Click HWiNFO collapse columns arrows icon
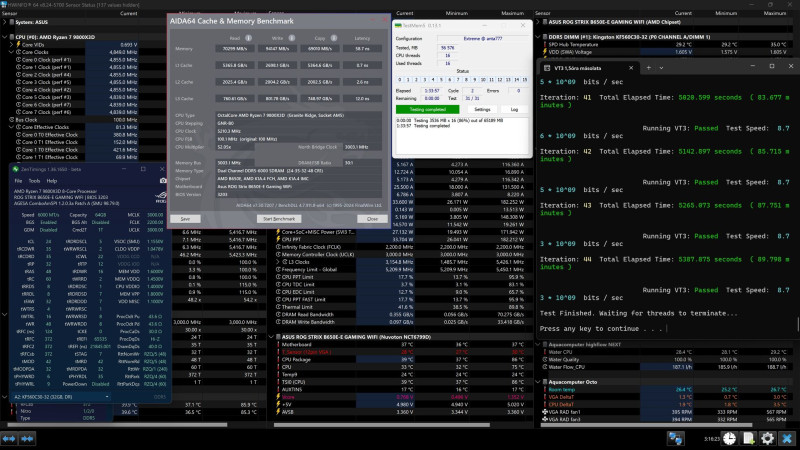The image size is (800, 450). [27, 438]
